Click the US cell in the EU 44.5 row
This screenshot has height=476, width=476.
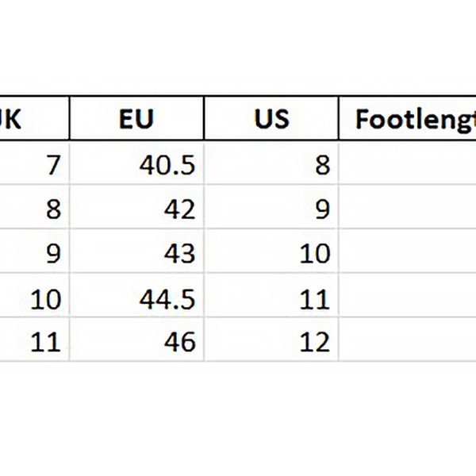pos(271,297)
